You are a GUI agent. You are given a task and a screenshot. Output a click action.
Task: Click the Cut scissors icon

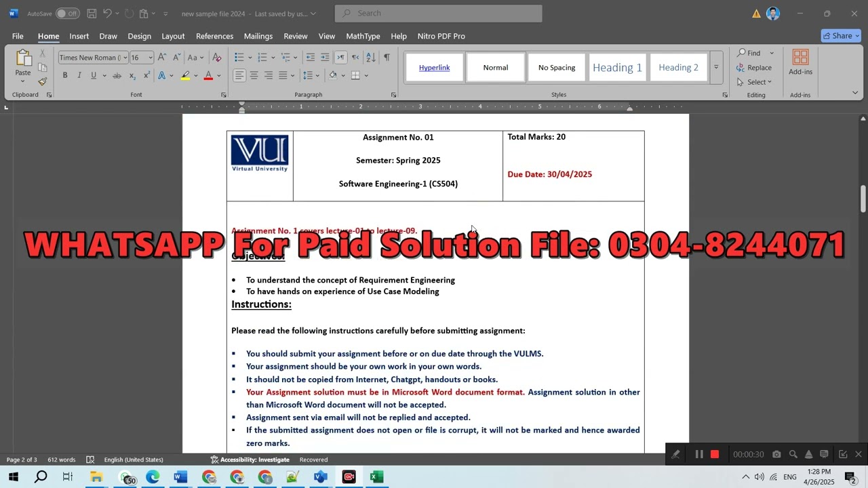pos(42,53)
